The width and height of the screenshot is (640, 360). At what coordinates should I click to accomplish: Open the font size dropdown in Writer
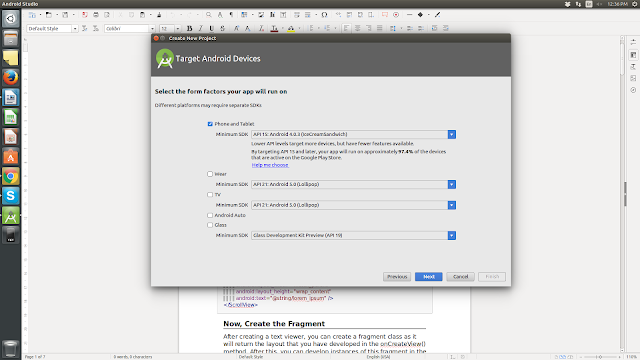click(x=178, y=29)
